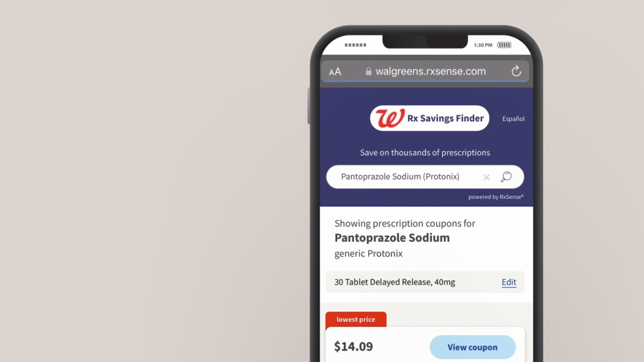644x362 pixels.
Task: Open the AA text size menu
Action: (x=335, y=72)
